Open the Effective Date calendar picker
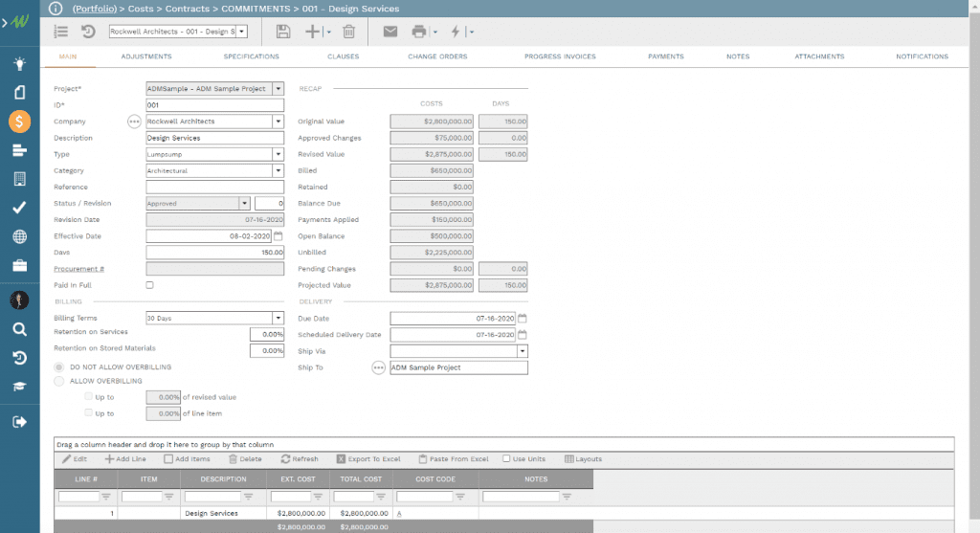Viewport: 980px width, 533px height. (278, 236)
